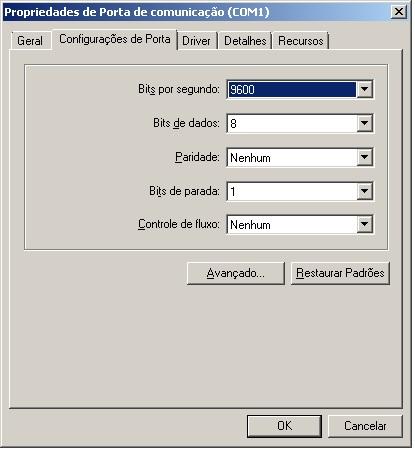View the Recursos tab
This screenshot has width=415, height=452.
coord(301,41)
